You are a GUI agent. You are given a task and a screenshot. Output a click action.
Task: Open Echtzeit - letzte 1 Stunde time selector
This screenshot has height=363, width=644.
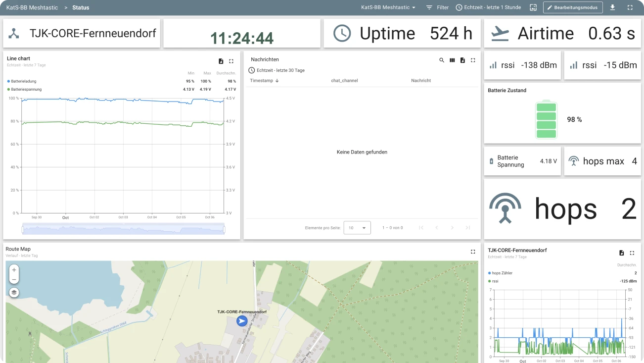coord(488,7)
